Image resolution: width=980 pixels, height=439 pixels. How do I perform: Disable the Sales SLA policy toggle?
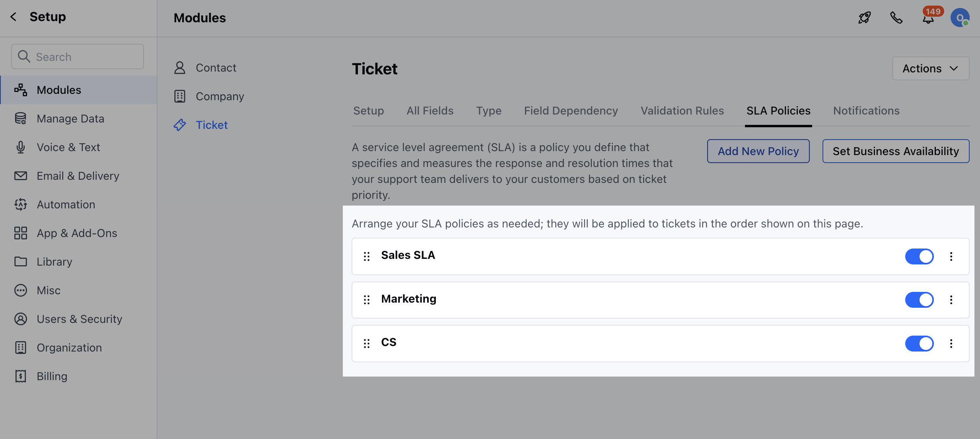[919, 256]
